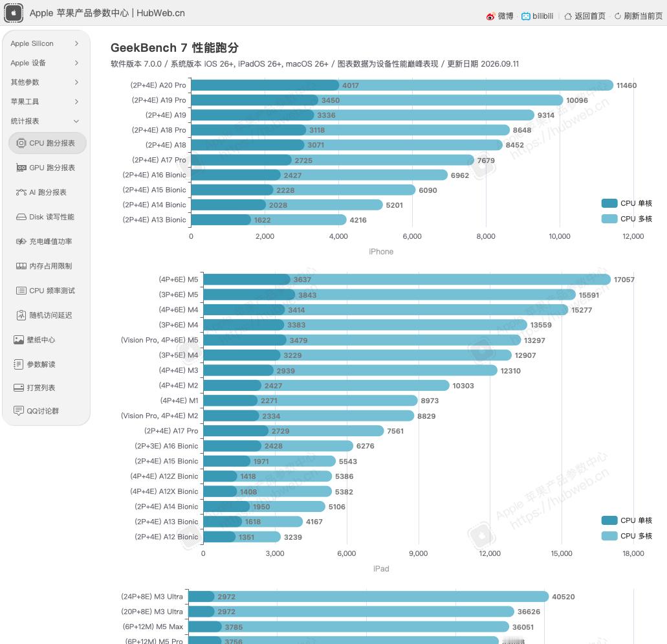The height and width of the screenshot is (644, 667).
Task: Open 随机访问延迟 page
Action: pyautogui.click(x=47, y=315)
